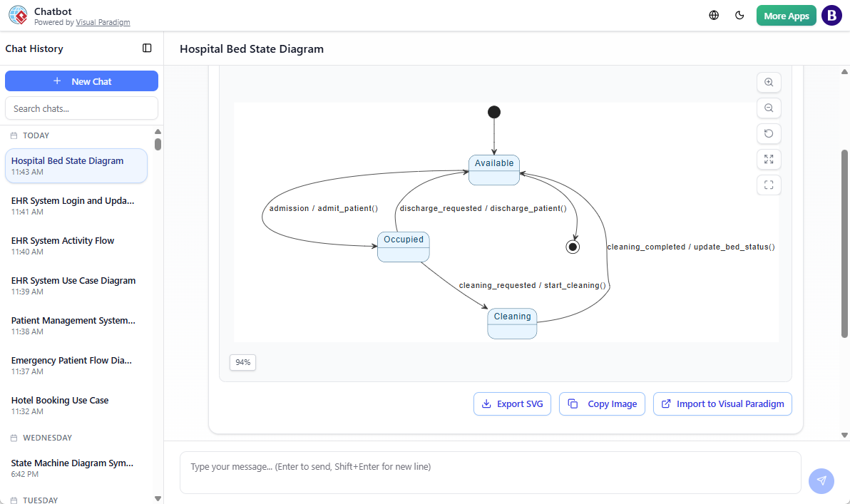Toggle dark mode moon icon
This screenshot has height=504, width=850.
coord(739,16)
